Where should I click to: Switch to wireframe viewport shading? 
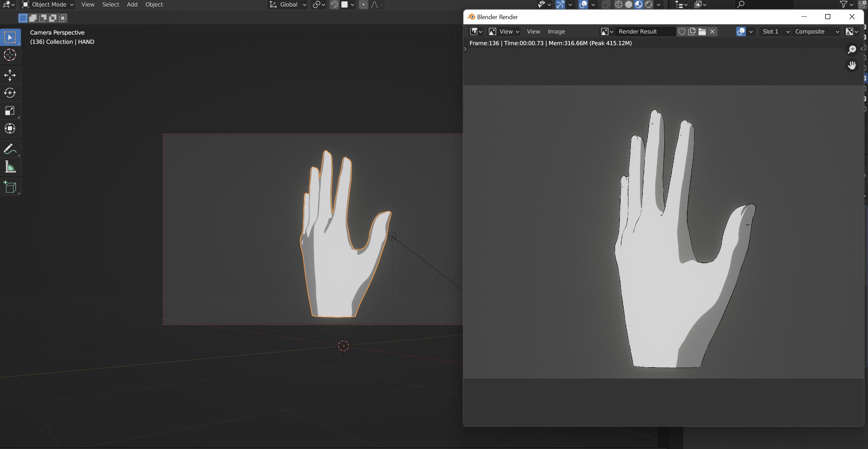pyautogui.click(x=619, y=4)
